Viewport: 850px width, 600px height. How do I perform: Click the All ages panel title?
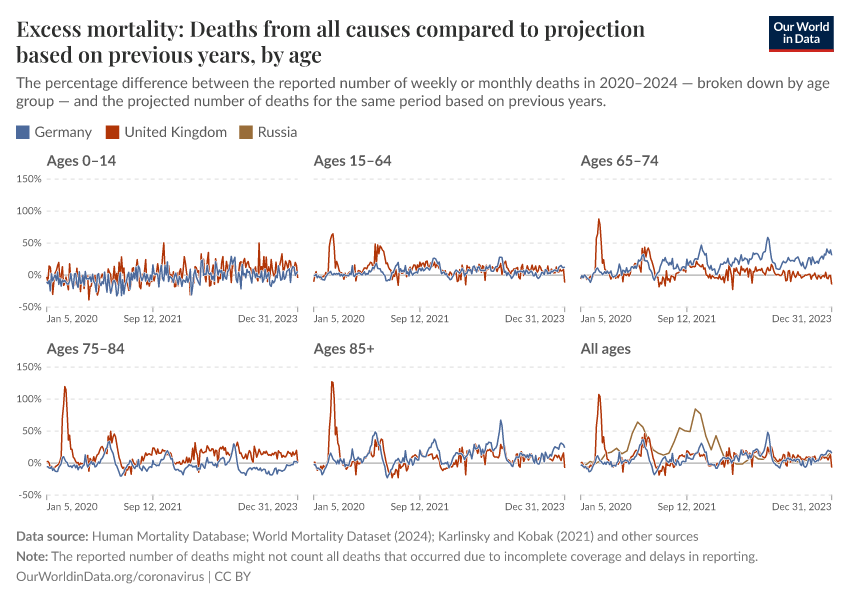point(606,349)
